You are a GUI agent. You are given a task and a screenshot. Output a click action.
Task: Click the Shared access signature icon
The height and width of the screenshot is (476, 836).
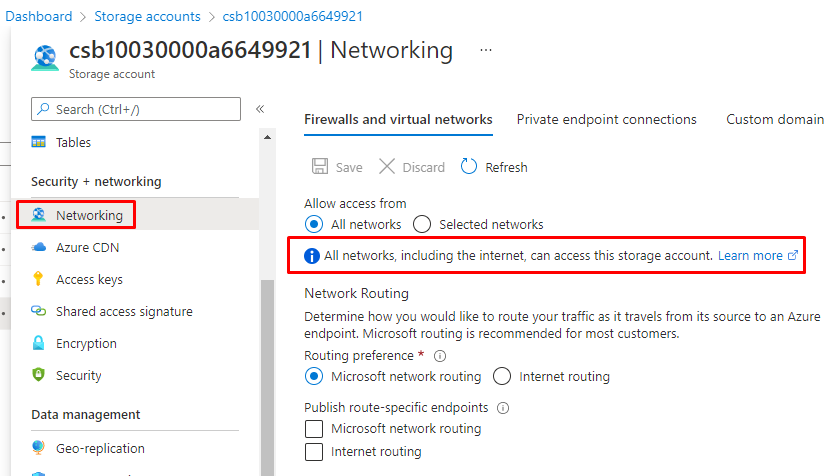39,311
